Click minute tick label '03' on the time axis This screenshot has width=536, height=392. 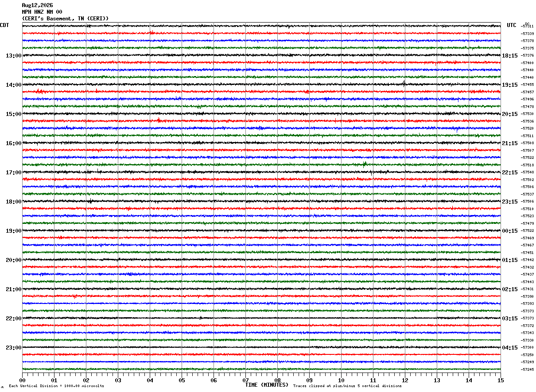click(118, 380)
